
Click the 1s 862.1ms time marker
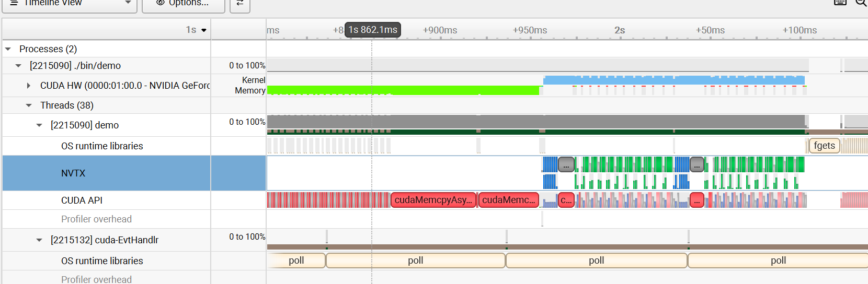[x=373, y=30]
